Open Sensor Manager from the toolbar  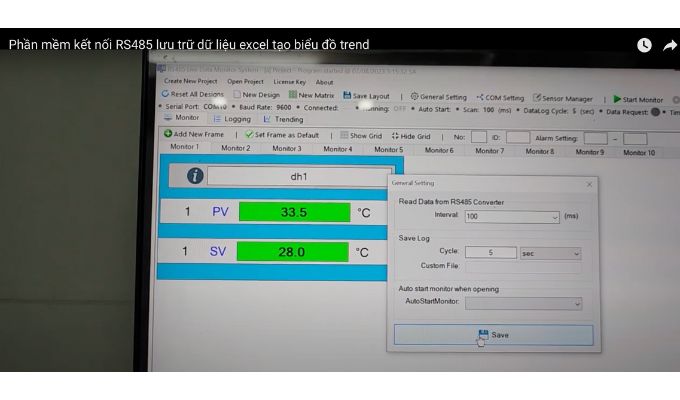[x=537, y=99]
